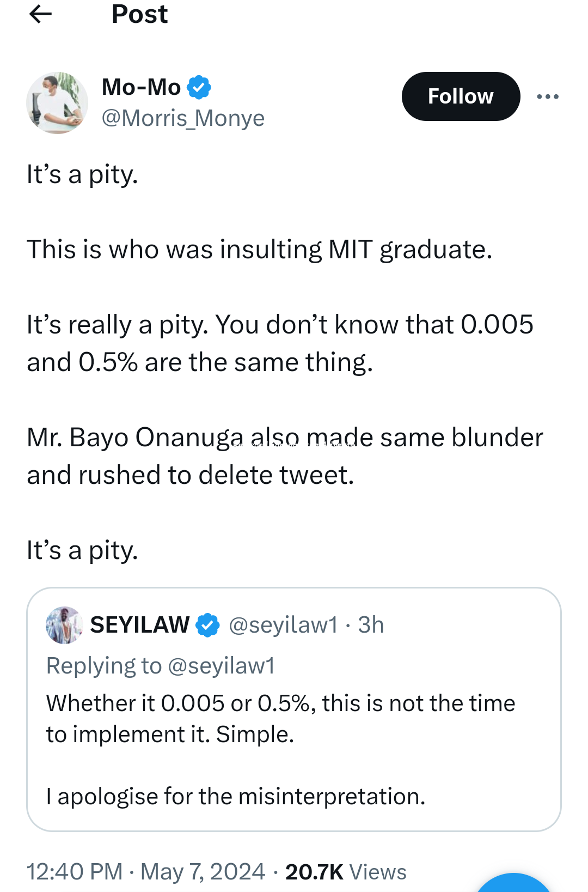Click the SEYILAW display name

[140, 625]
